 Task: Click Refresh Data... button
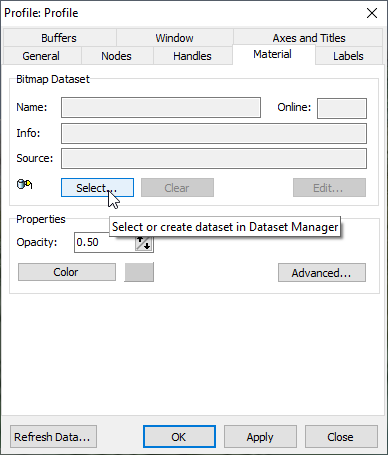click(53, 437)
